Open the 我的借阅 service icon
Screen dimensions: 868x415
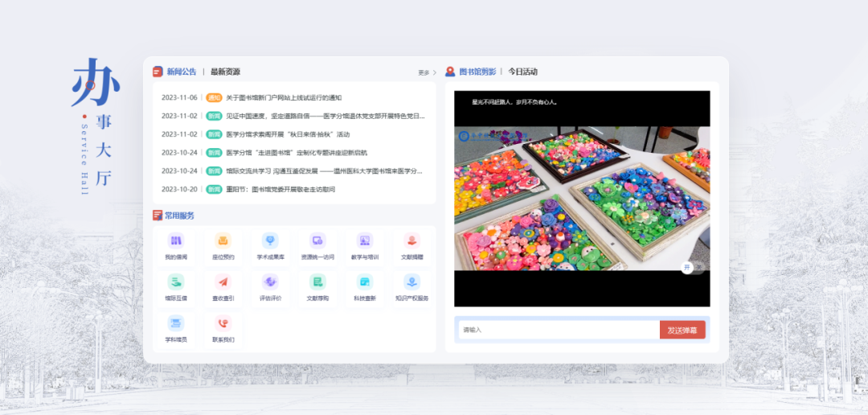(176, 240)
